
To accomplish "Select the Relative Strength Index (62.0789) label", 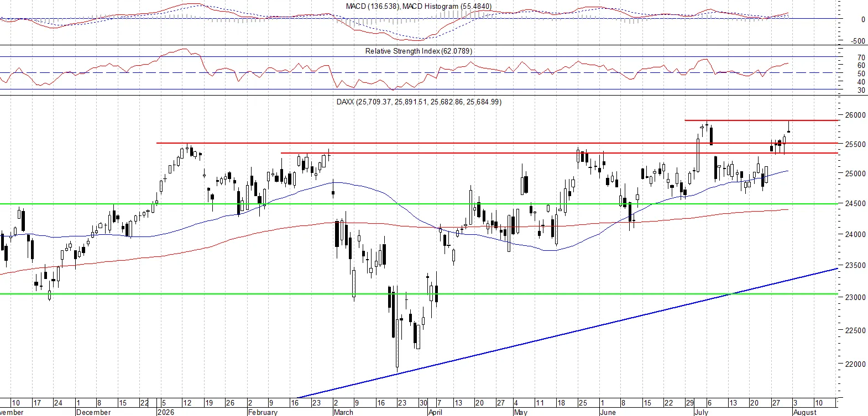I will 419,51.
